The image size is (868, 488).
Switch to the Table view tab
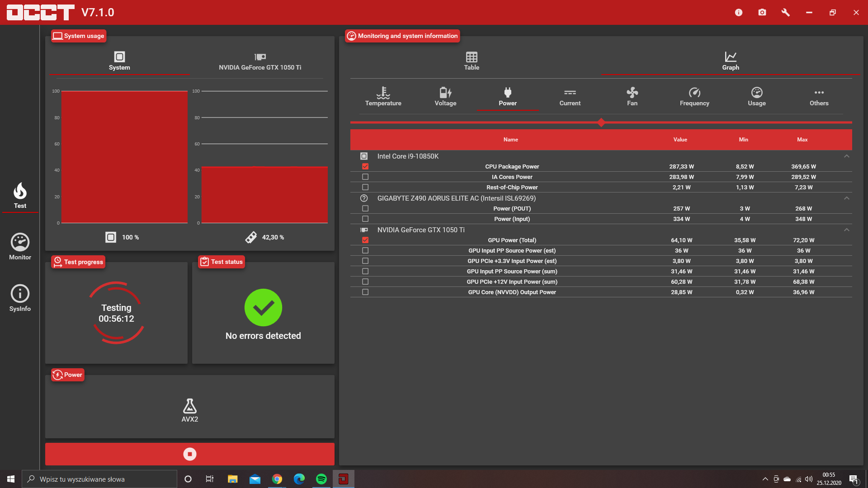coord(472,61)
